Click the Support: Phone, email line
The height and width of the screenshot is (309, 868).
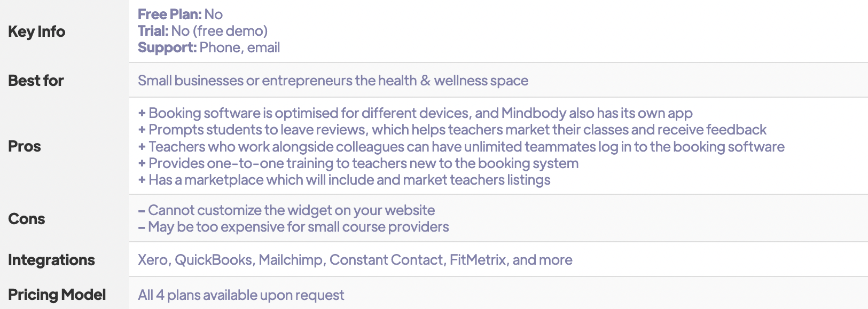[208, 47]
